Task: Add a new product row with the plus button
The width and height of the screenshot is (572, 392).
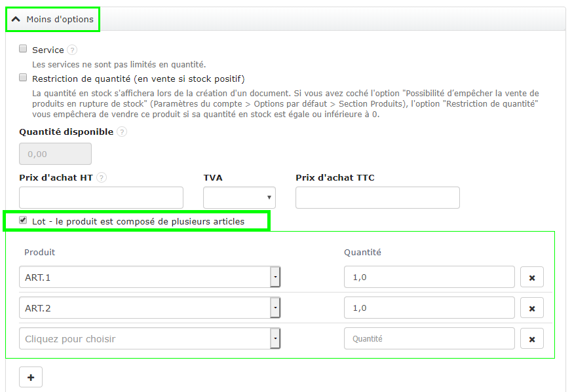Action: pyautogui.click(x=30, y=377)
